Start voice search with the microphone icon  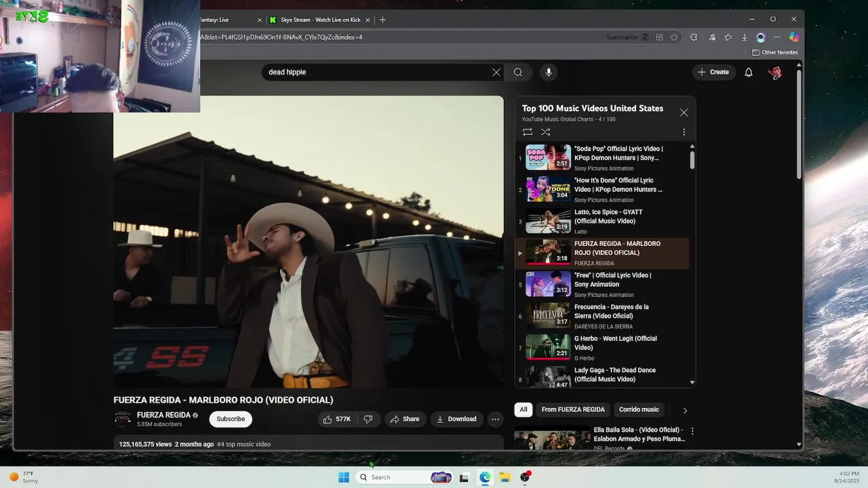[x=549, y=73]
